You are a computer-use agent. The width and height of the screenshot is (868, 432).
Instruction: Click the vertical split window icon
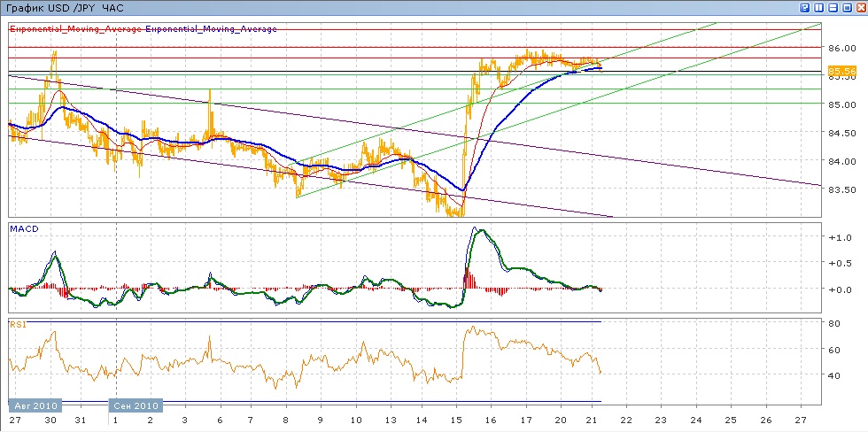point(818,7)
